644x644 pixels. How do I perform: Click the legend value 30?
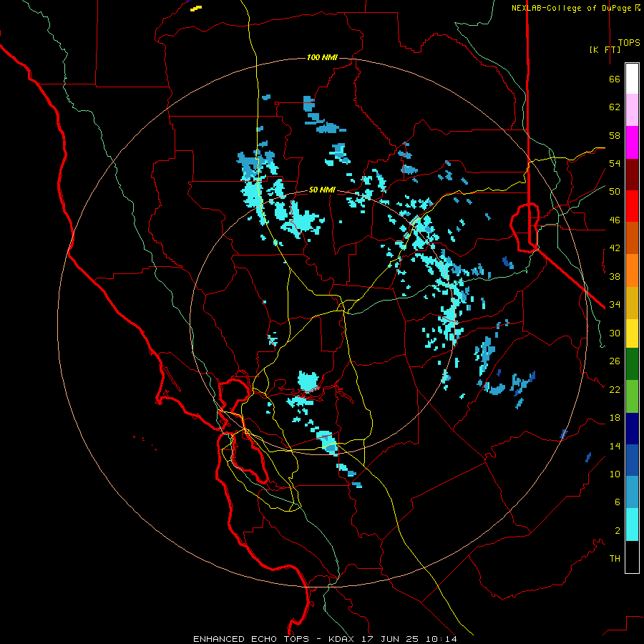click(615, 333)
